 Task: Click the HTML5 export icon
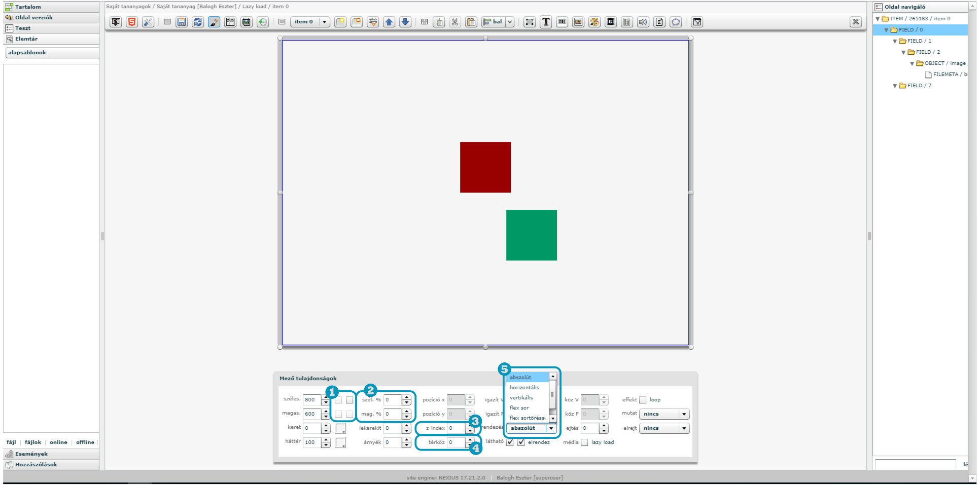pos(132,22)
